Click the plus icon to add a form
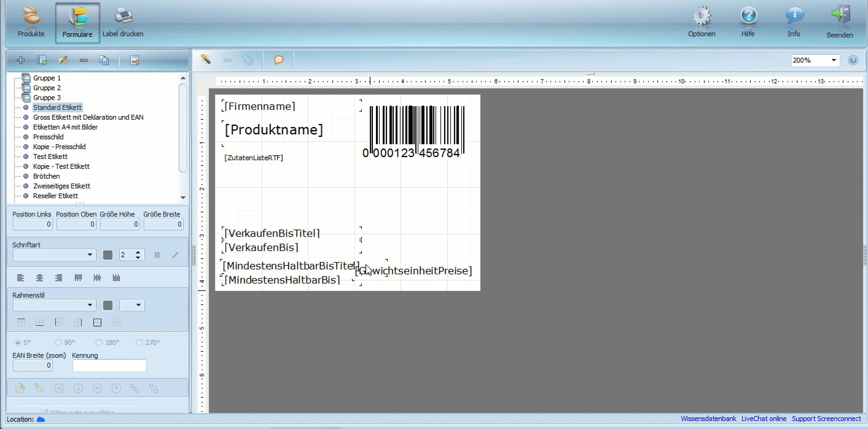Viewport: 868px width, 429px height. [21, 60]
